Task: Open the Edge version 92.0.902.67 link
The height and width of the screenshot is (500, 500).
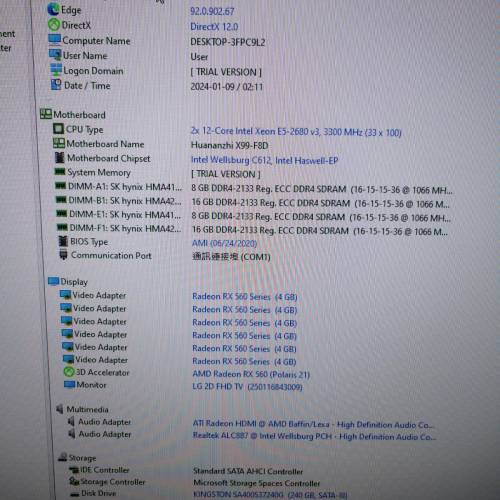Action: pos(212,11)
